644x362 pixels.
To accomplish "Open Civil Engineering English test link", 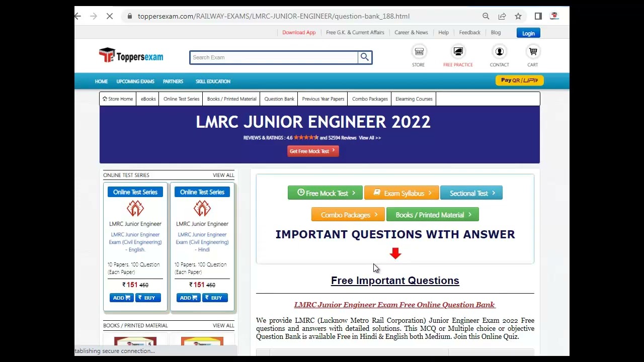I will [135, 242].
